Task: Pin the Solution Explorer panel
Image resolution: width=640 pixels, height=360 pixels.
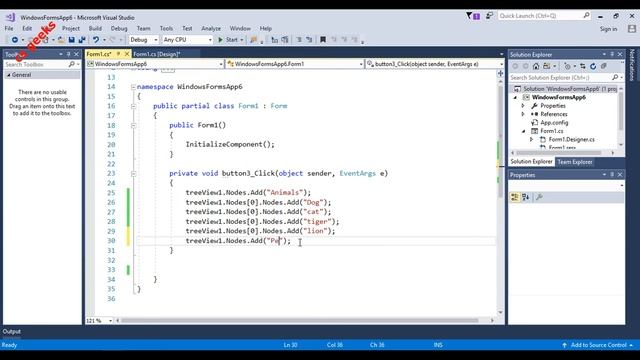Action: point(612,54)
